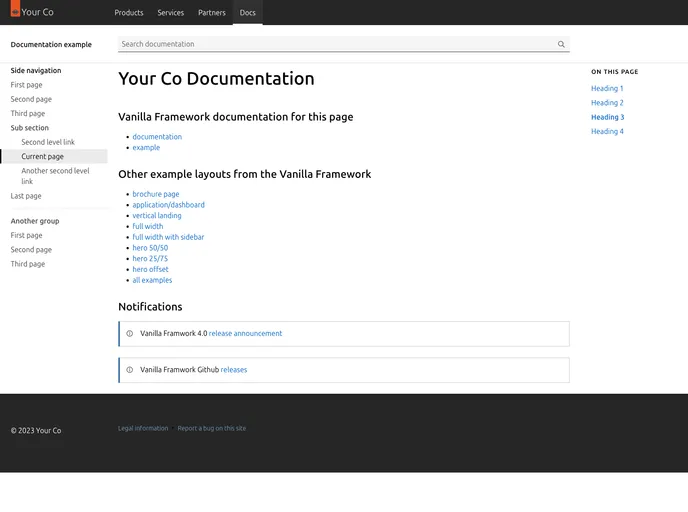688x512 pixels.
Task: Click the search magnifier icon
Action: (x=561, y=44)
